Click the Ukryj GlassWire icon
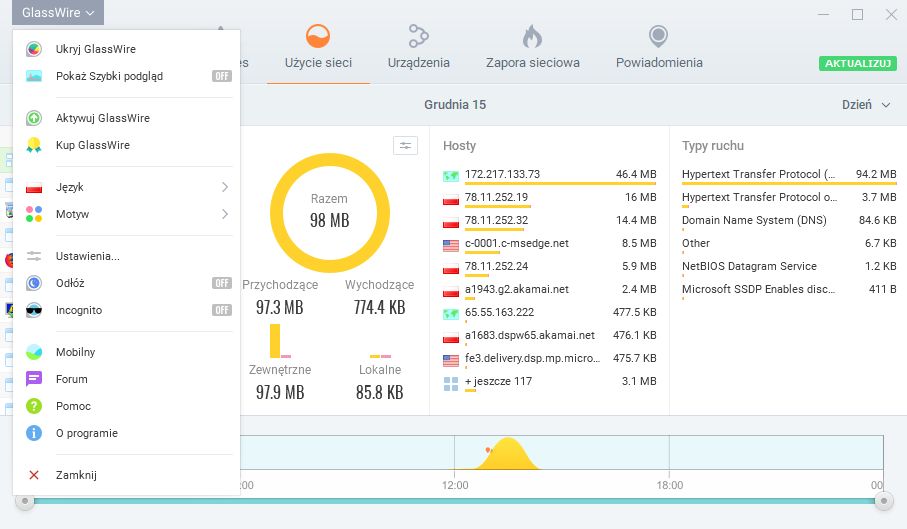Viewport: 907px width, 529px height. tap(34, 49)
